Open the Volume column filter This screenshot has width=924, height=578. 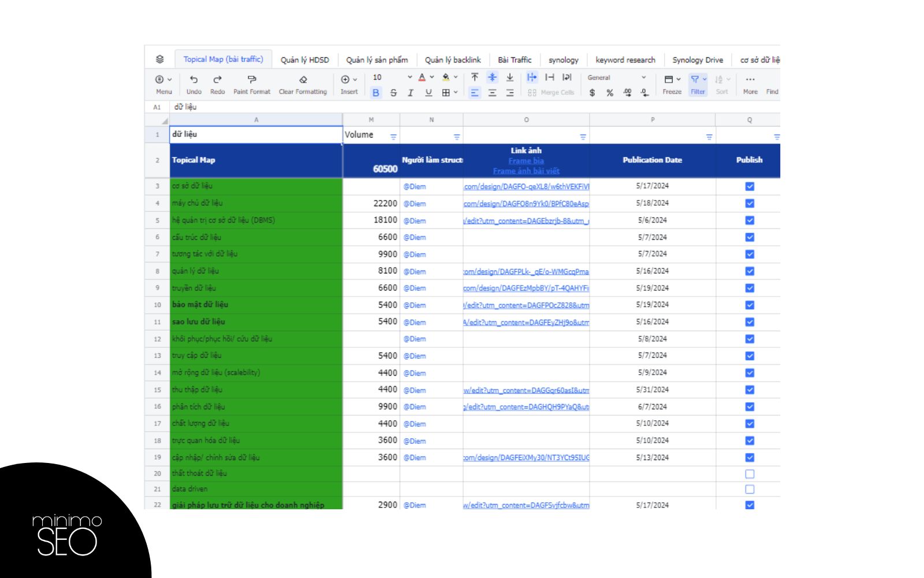point(393,137)
